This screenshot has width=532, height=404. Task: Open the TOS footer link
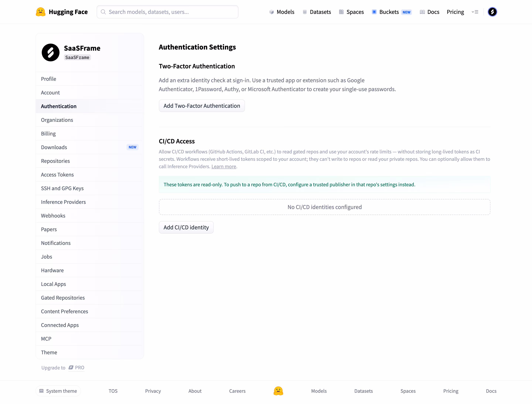click(x=113, y=391)
